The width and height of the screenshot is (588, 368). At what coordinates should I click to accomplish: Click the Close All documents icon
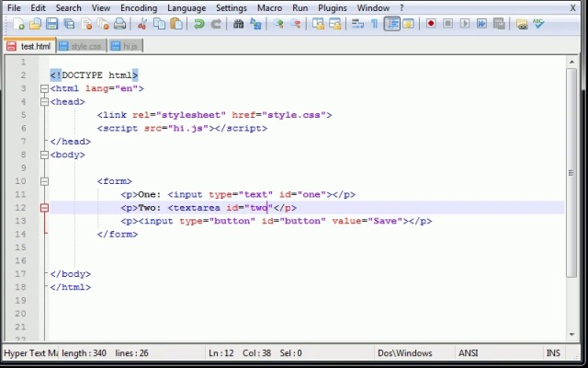103,24
